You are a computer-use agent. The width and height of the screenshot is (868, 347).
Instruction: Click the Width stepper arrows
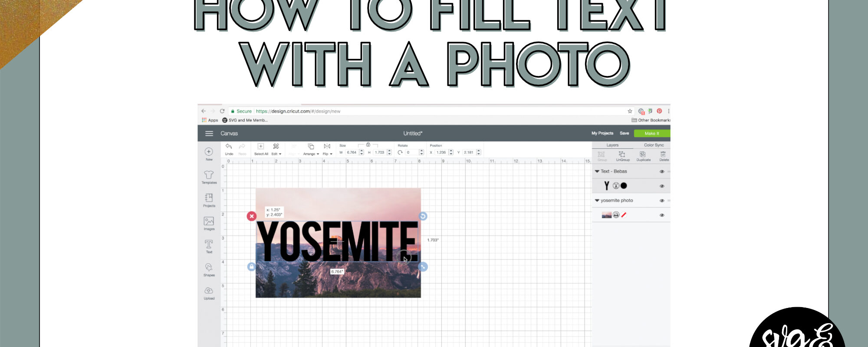[361, 152]
